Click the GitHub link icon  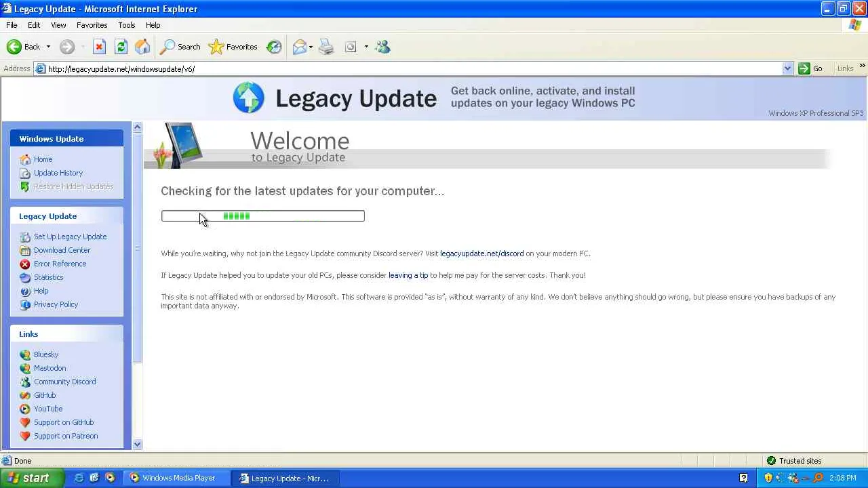point(25,395)
